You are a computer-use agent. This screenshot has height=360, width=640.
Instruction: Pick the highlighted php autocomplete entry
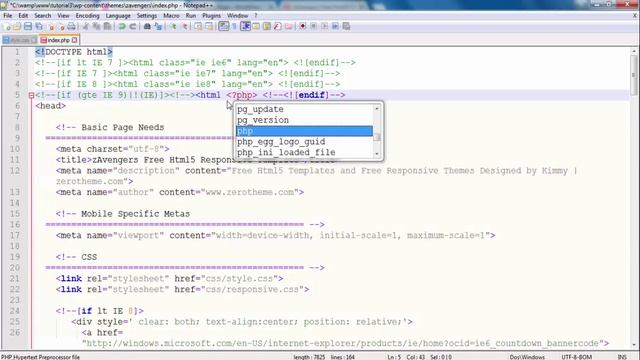coord(304,131)
